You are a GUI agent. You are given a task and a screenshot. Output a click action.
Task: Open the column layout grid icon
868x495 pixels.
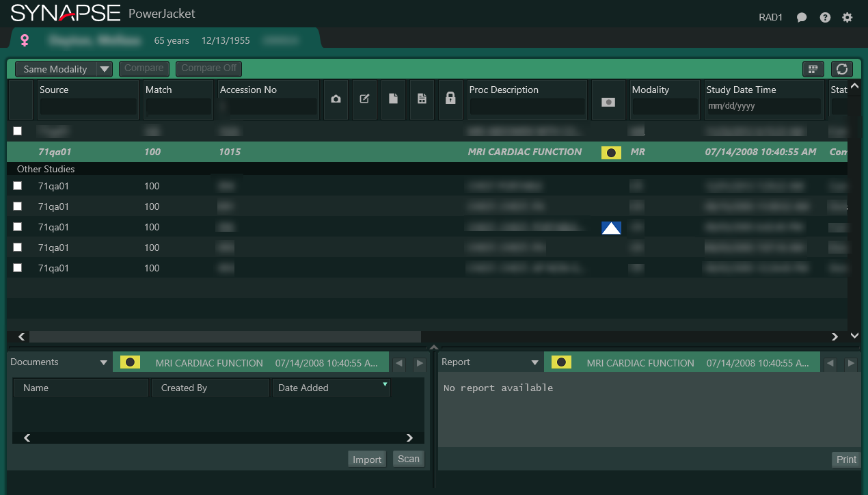pyautogui.click(x=813, y=69)
